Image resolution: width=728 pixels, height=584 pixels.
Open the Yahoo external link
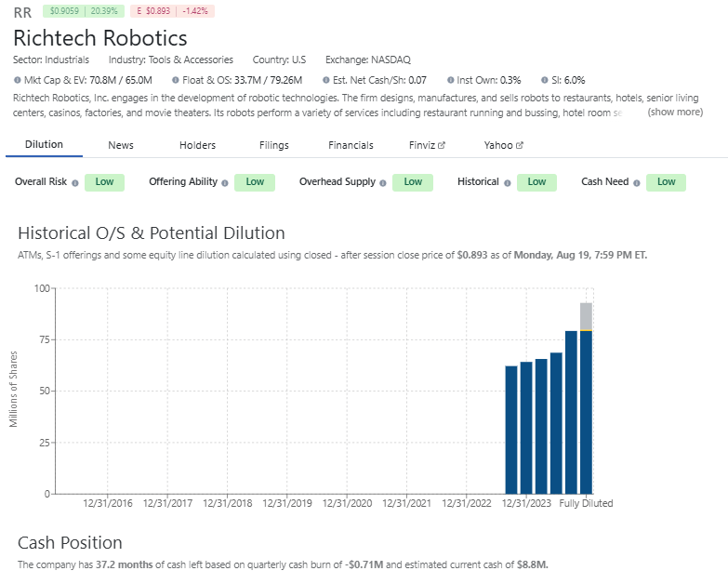[503, 146]
